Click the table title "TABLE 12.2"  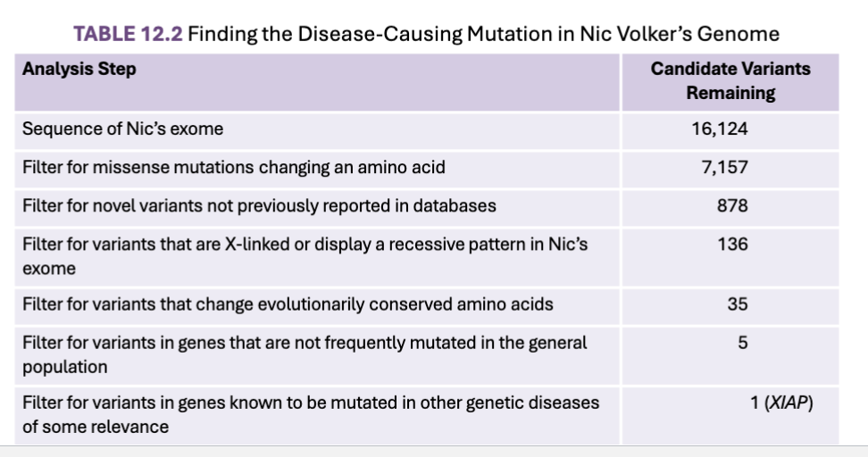(128, 34)
